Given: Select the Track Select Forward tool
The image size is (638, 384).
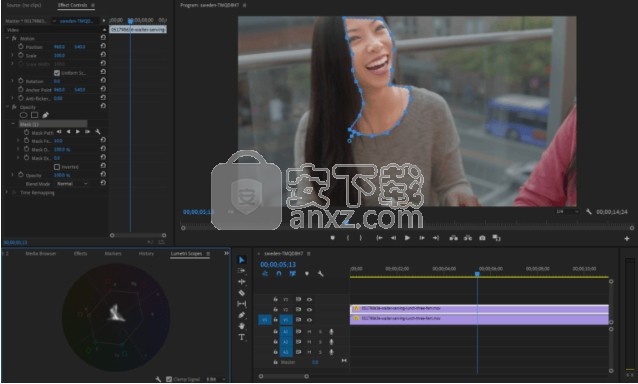Looking at the screenshot, I should click(x=242, y=271).
